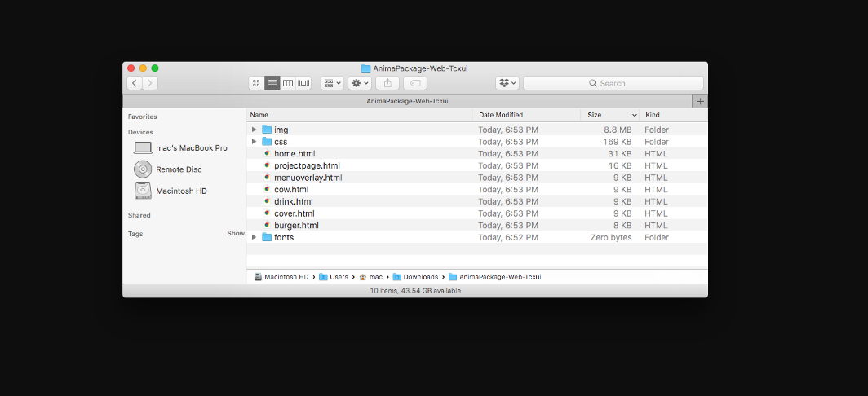Click the title bar folder proxy icon
Viewport: 868px width, 396px height.
tap(365, 68)
